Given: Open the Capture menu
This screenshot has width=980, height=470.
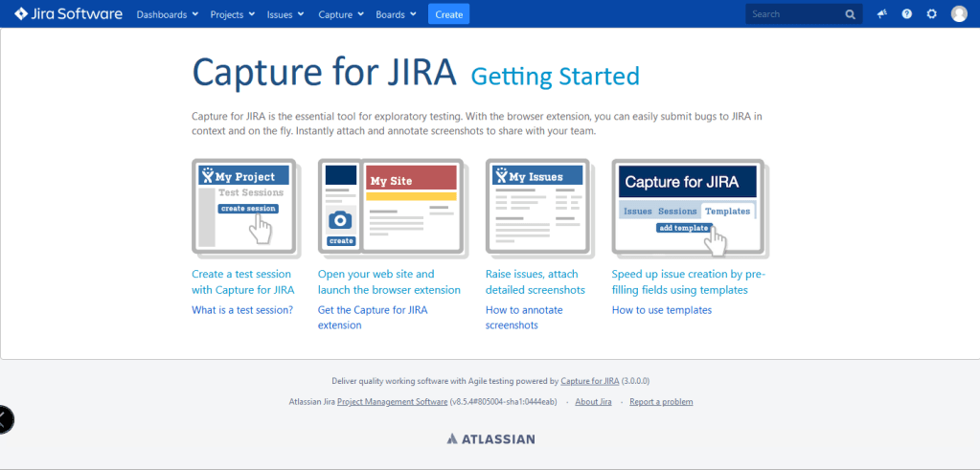Looking at the screenshot, I should (341, 14).
